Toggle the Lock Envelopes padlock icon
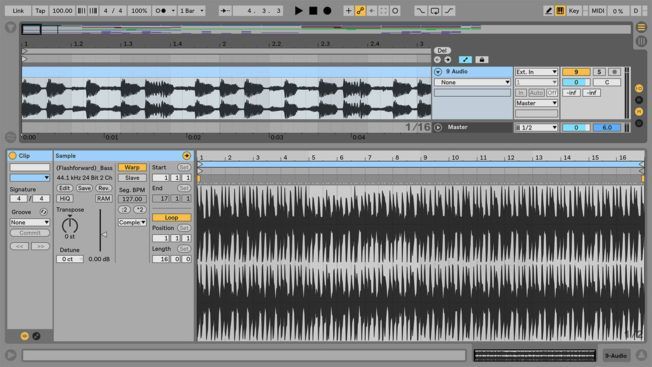 tap(482, 60)
